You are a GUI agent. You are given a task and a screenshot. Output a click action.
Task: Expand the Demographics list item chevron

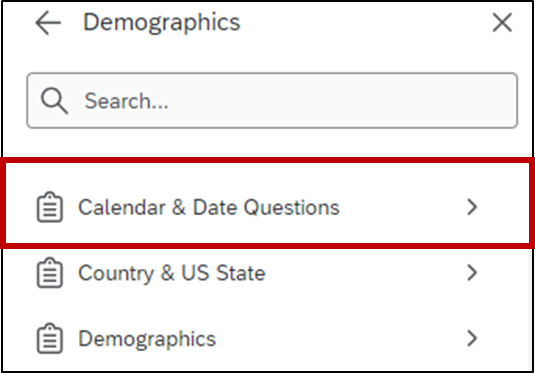(472, 338)
